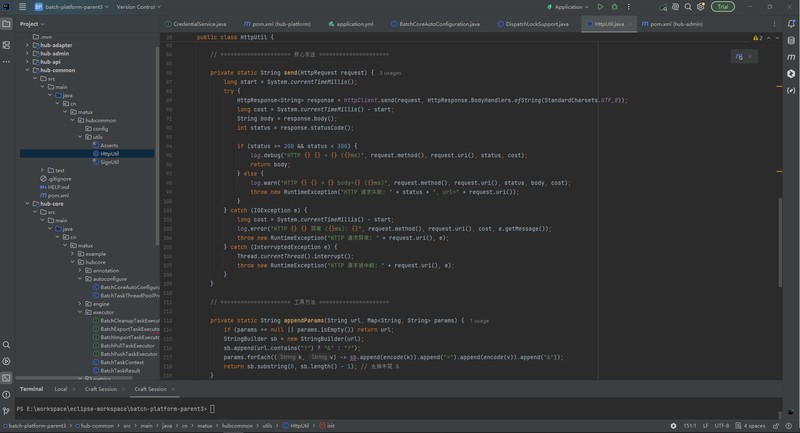
Task: Expand hub-api module
Action: (27, 62)
